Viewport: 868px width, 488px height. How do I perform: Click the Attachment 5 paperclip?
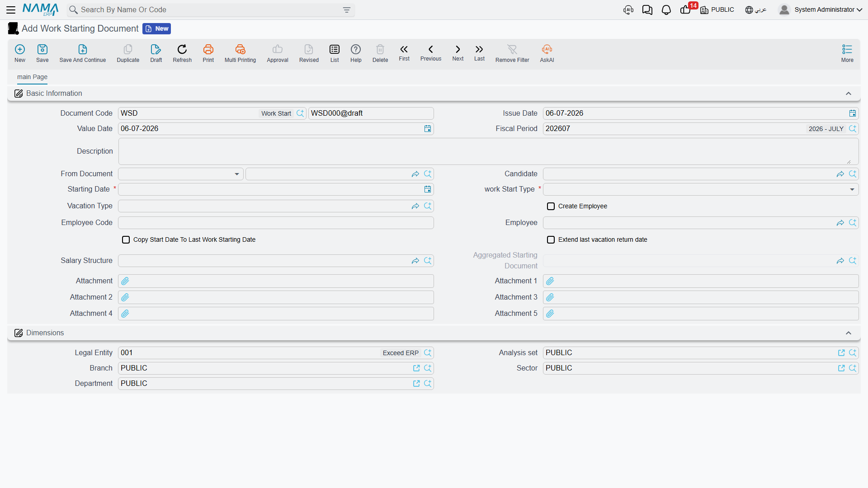[550, 314]
